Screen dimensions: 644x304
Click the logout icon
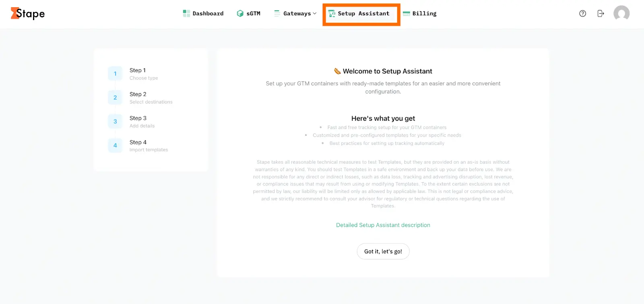pos(601,13)
